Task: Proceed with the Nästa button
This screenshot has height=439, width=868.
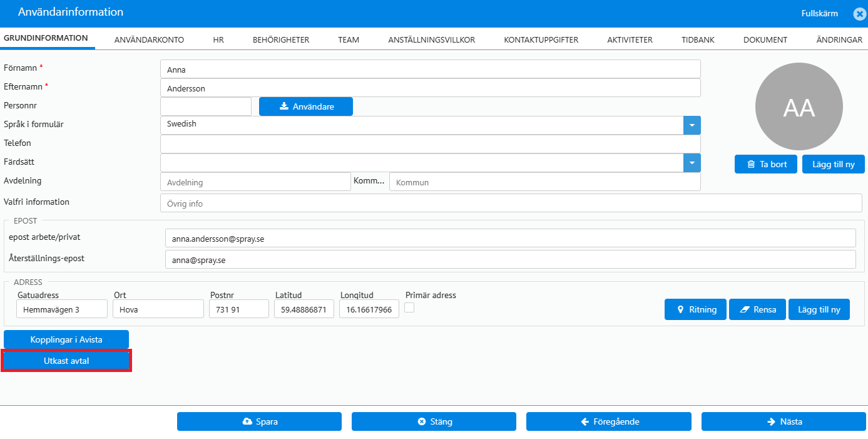Action: point(784,421)
